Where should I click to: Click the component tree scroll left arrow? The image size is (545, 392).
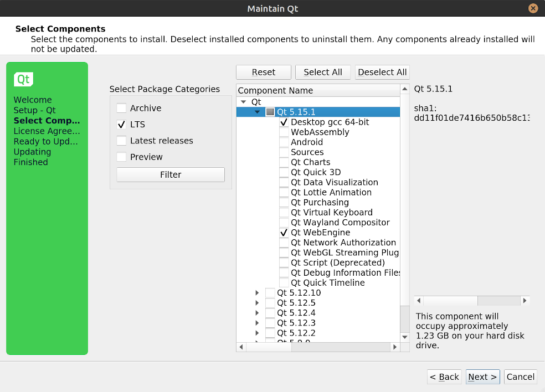pyautogui.click(x=241, y=347)
